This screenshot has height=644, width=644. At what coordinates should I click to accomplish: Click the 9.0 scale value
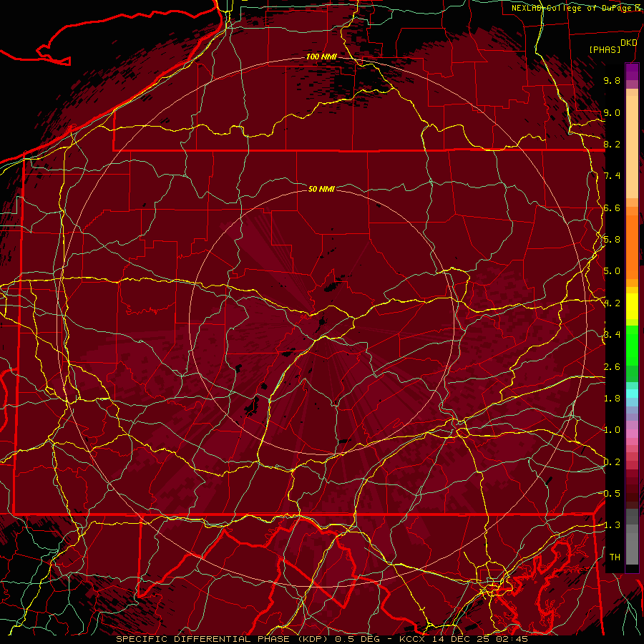[x=612, y=112]
